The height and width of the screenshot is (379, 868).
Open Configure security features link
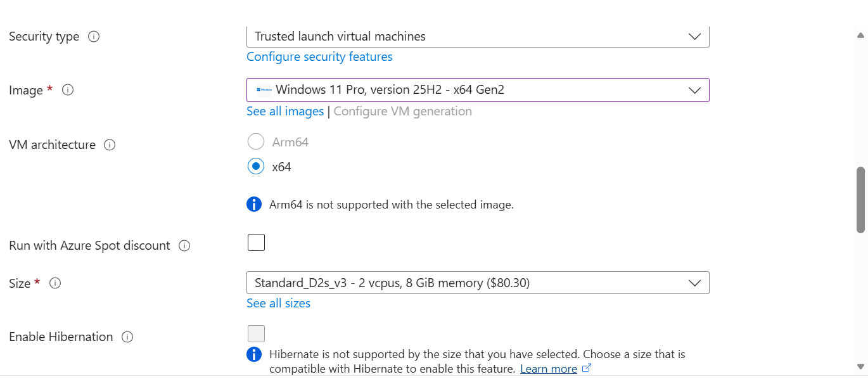319,57
